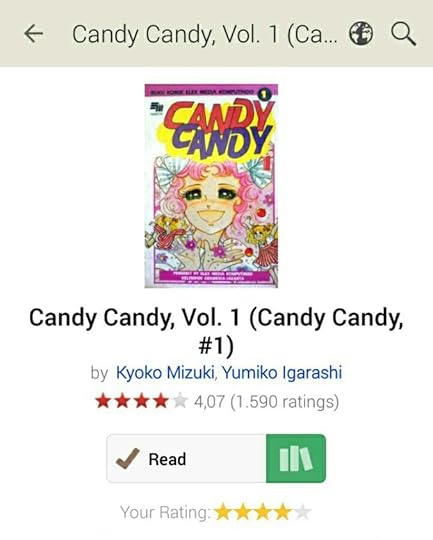Viewport: 433px width, 540px height.
Task: Set your rating to one star
Action: pyautogui.click(x=223, y=512)
